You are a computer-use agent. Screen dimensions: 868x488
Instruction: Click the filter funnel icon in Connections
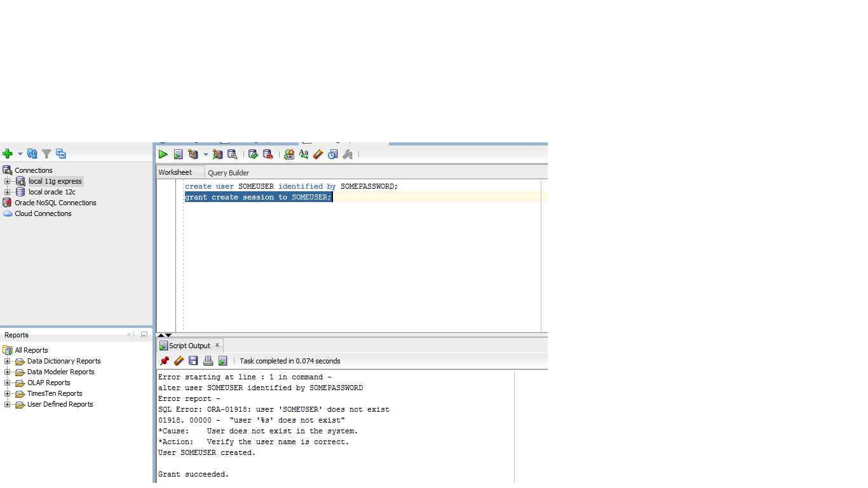tap(46, 154)
